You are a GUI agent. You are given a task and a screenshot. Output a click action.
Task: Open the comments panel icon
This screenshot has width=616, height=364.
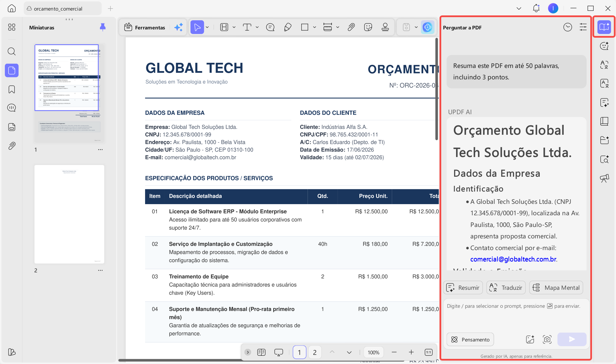[12, 108]
